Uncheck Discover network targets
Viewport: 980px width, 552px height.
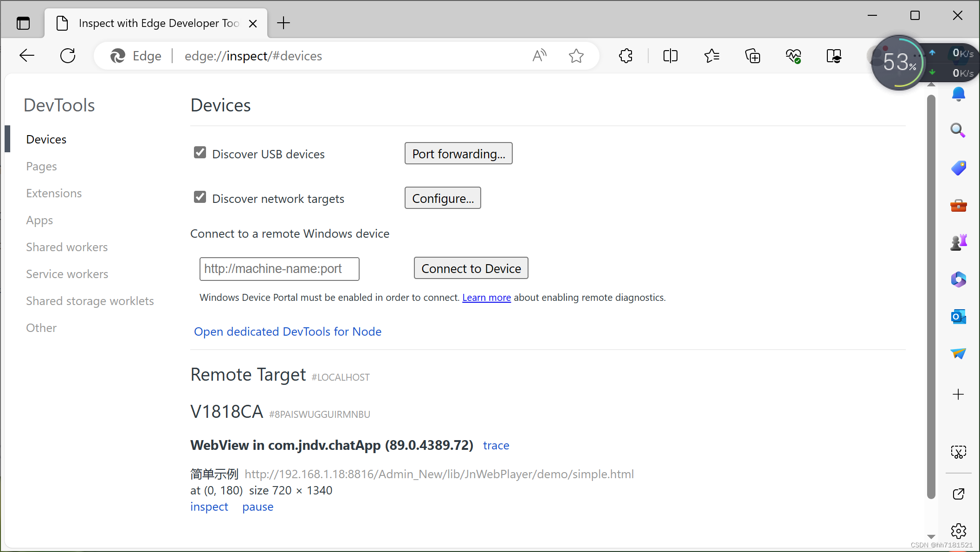[x=200, y=197]
